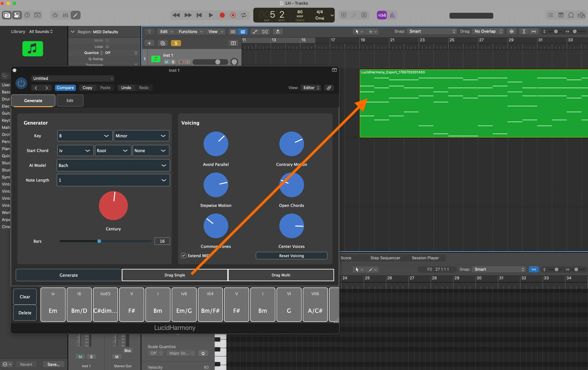
Task: Click the Catch Playhead icon
Action: [278, 31]
